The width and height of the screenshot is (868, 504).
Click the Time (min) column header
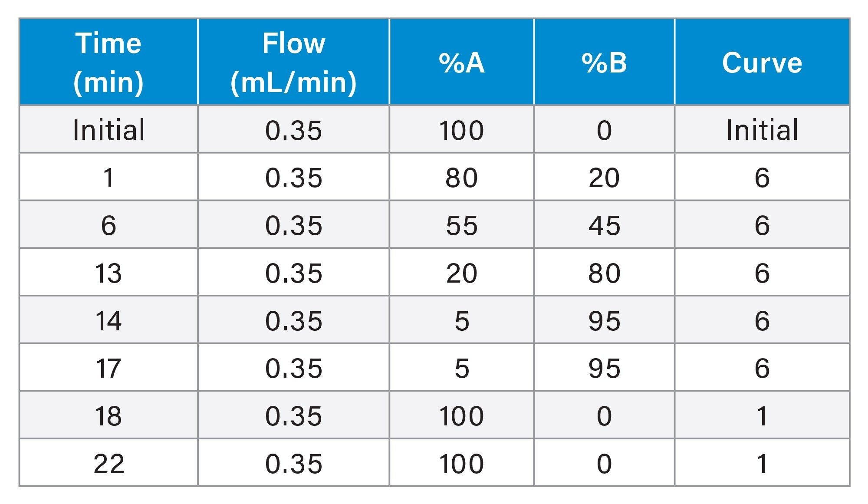tap(108, 62)
